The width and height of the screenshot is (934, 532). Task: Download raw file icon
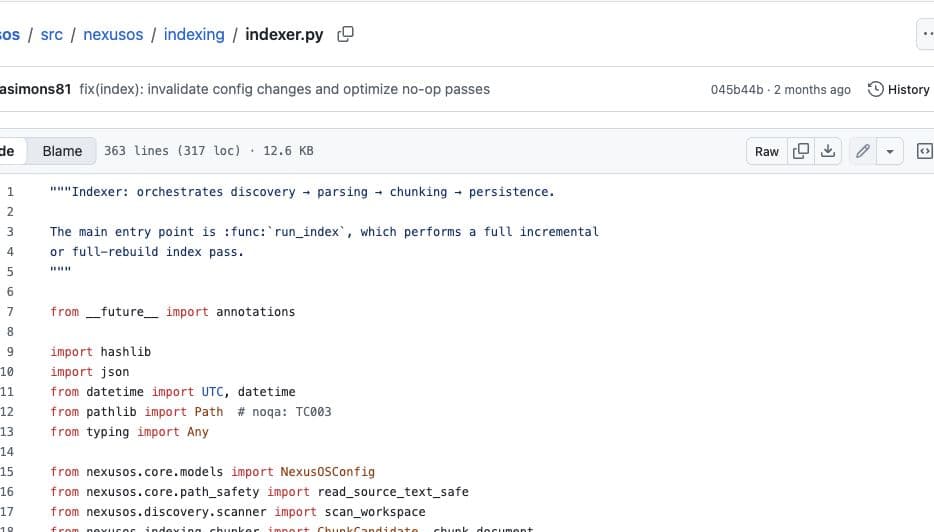pyautogui.click(x=828, y=151)
